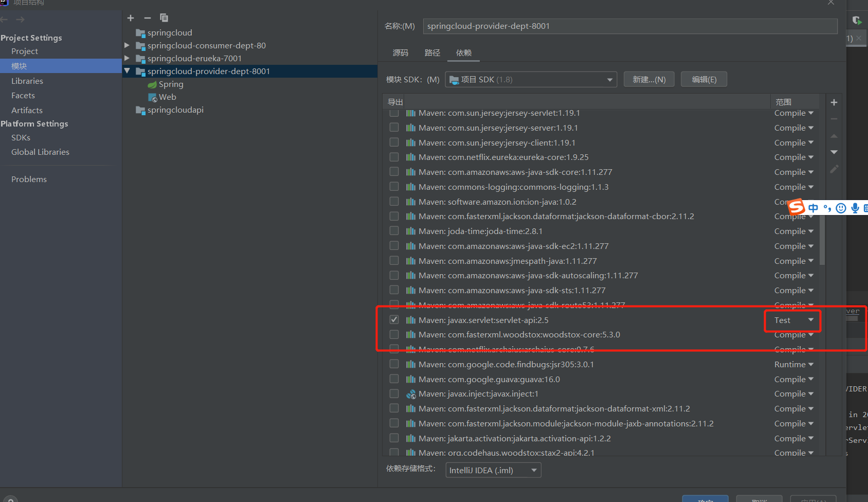Remove dependency minus icon in dependencies panel
Image resolution: width=868 pixels, height=502 pixels.
tap(834, 119)
